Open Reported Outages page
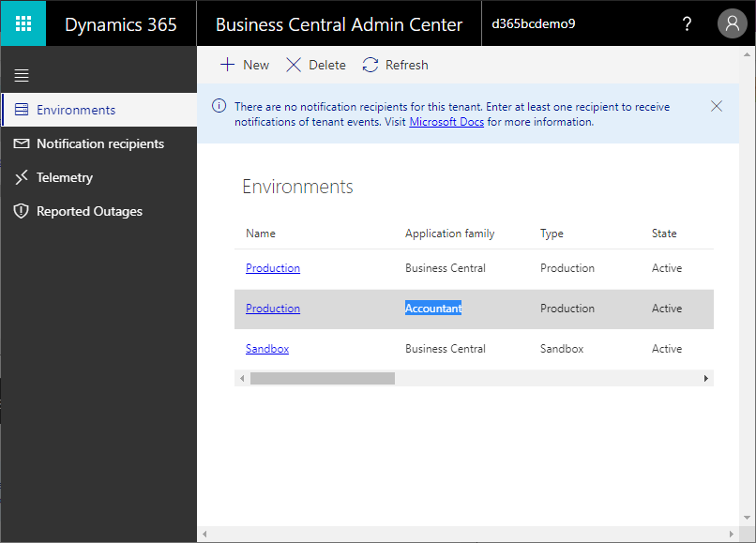 [89, 211]
